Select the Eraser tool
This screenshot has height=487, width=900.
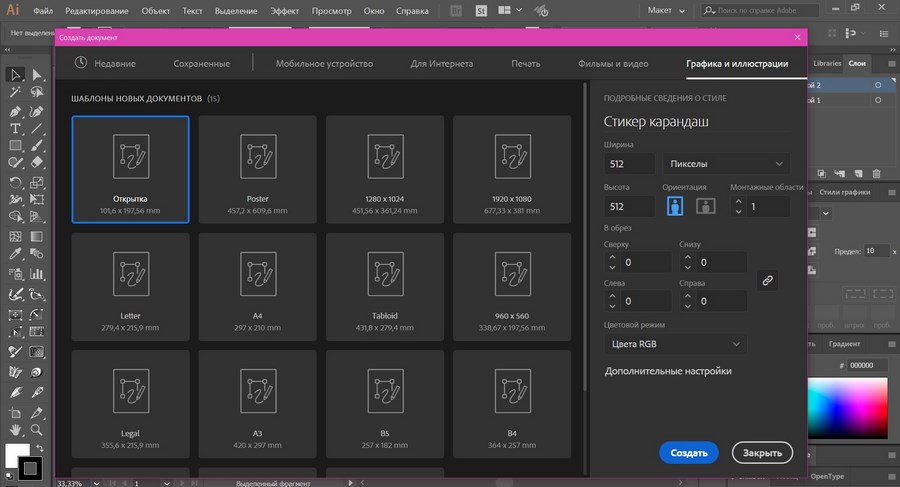[x=37, y=163]
